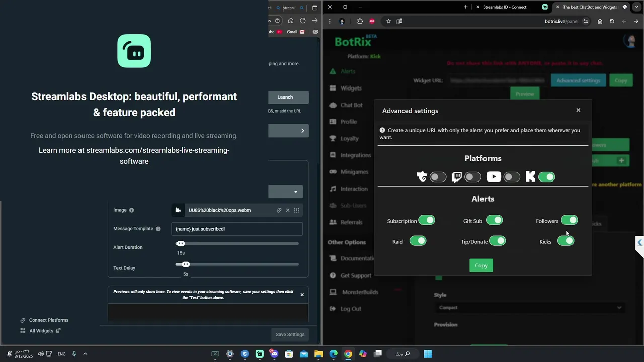644x362 pixels.
Task: Click the Chrome profile avatar icon
Action: [x=342, y=21]
